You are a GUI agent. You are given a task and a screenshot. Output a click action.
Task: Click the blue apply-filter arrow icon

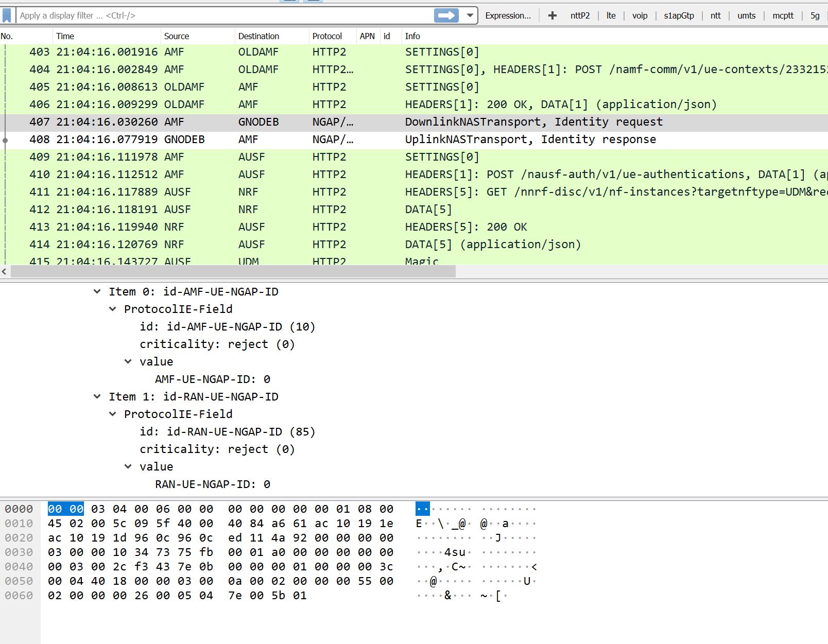[x=446, y=15]
